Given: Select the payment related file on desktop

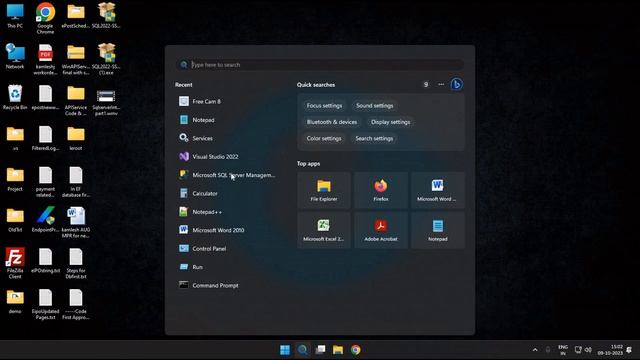Looking at the screenshot, I should pos(45,182).
